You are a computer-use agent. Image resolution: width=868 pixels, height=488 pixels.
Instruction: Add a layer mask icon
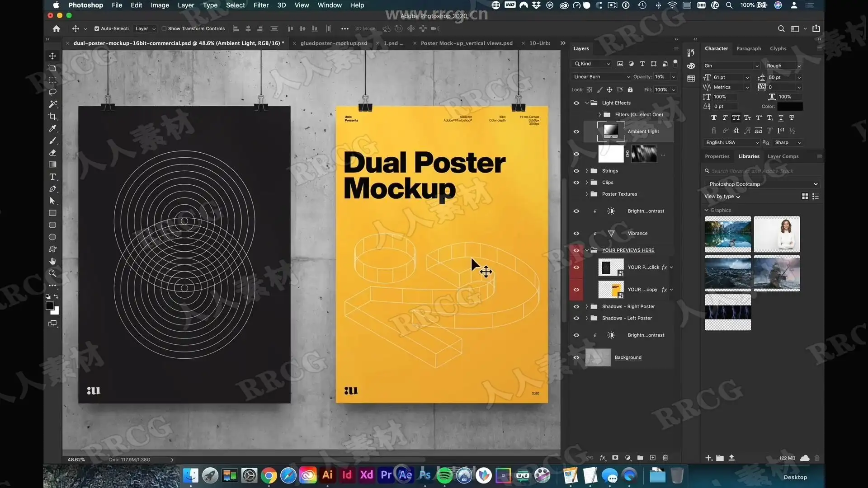click(615, 458)
